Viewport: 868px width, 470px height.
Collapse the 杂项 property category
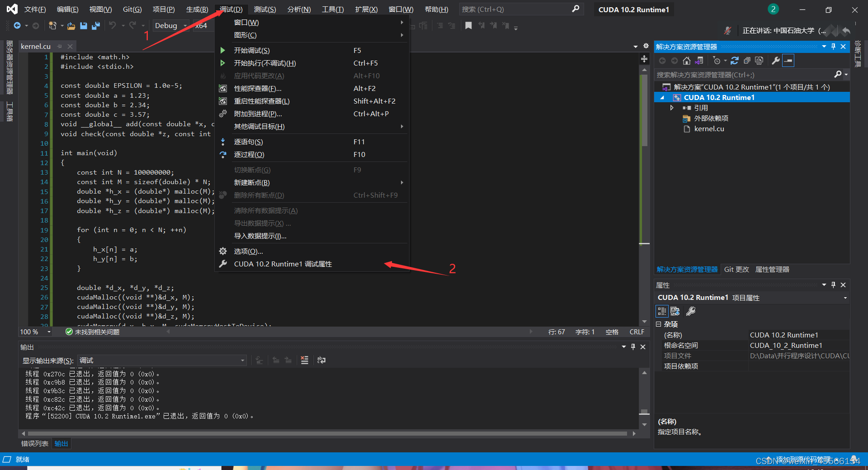(659, 324)
